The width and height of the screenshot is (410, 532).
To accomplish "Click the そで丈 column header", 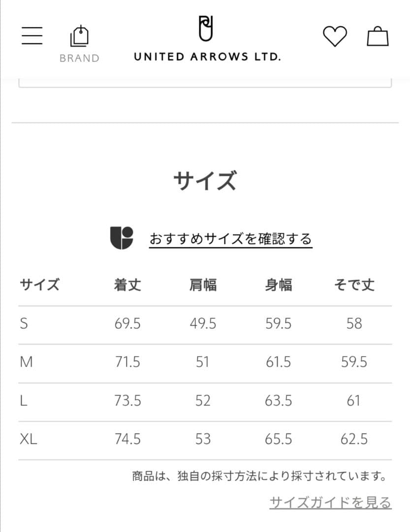I will [x=354, y=285].
